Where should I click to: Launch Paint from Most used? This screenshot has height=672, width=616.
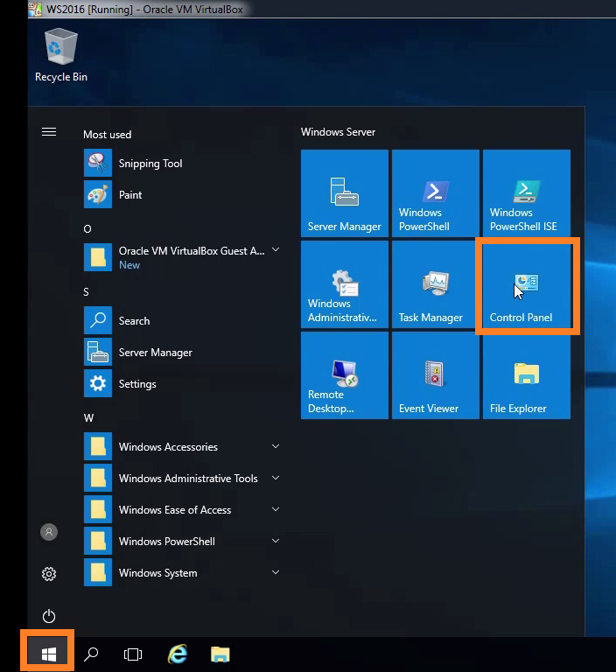click(182, 195)
